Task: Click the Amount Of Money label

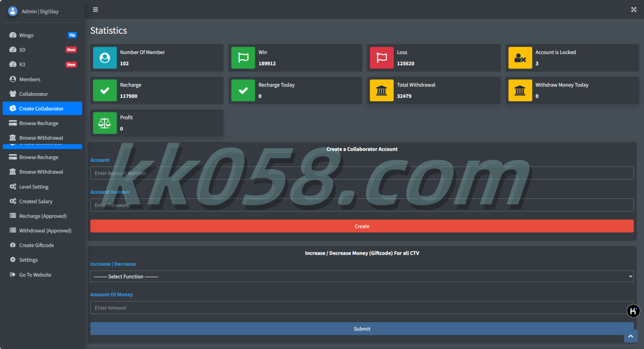Action: (x=112, y=295)
